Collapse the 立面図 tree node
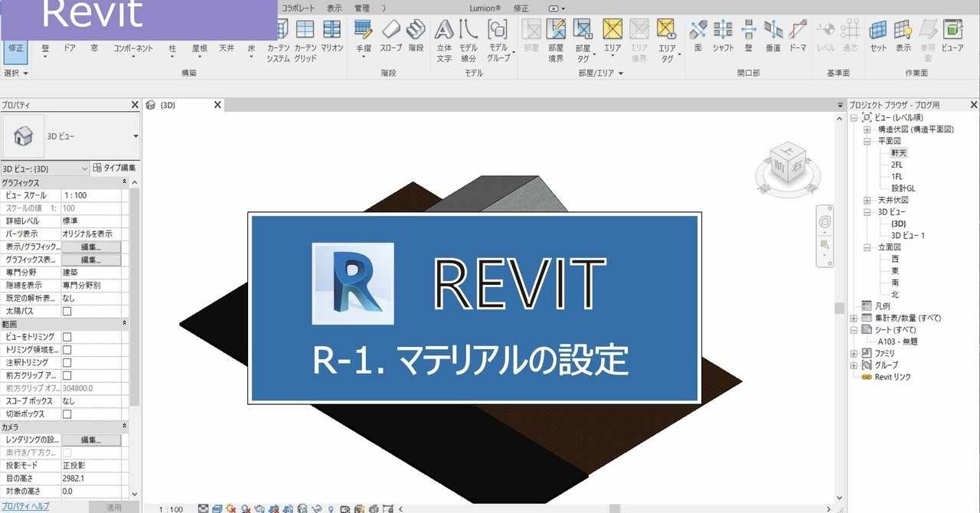 pos(867,247)
